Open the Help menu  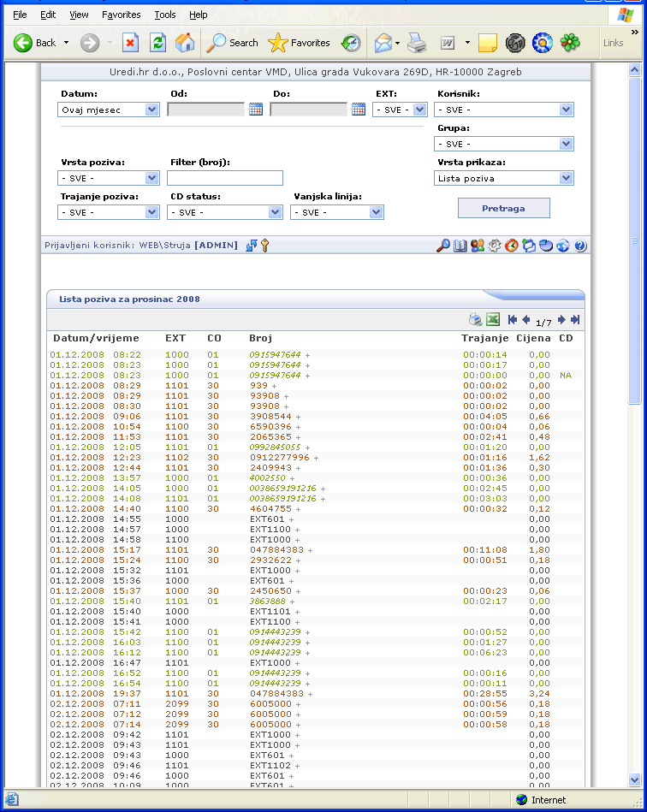pos(198,15)
